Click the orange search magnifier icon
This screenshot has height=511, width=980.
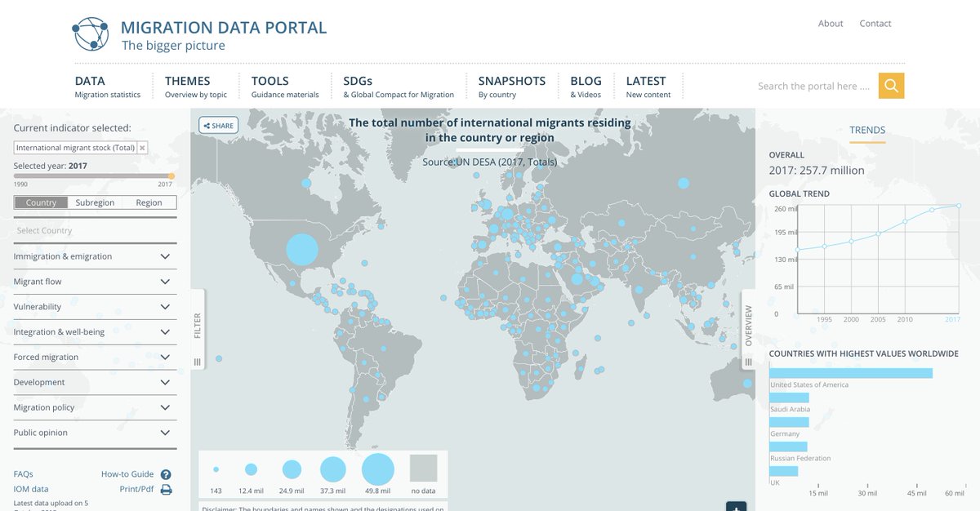pos(890,85)
